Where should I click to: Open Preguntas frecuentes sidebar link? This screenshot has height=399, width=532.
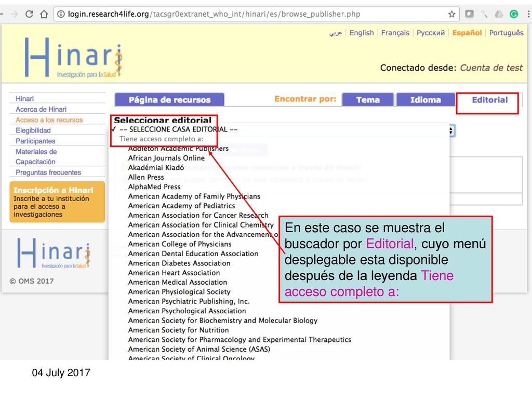point(48,172)
